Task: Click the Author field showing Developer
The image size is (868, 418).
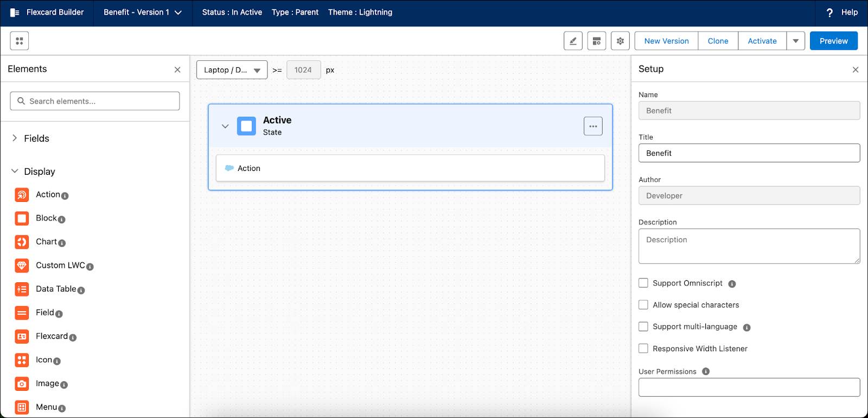Action: [749, 195]
